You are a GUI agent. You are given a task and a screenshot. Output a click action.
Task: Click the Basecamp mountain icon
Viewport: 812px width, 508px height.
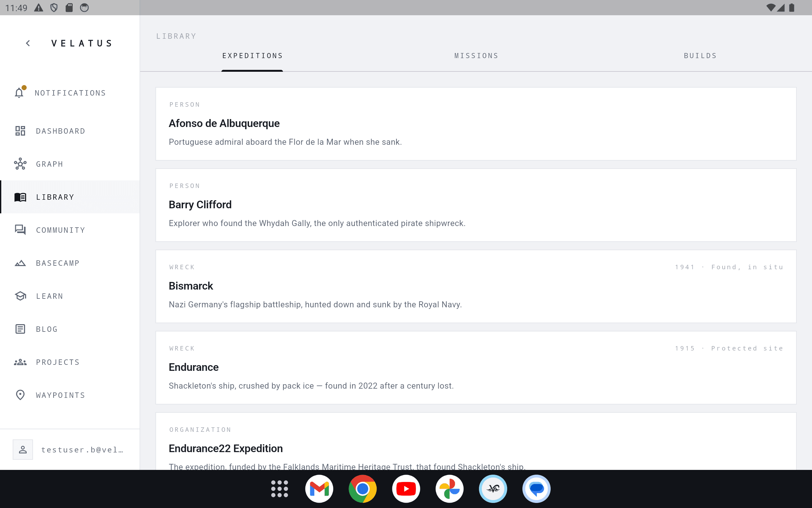20,263
